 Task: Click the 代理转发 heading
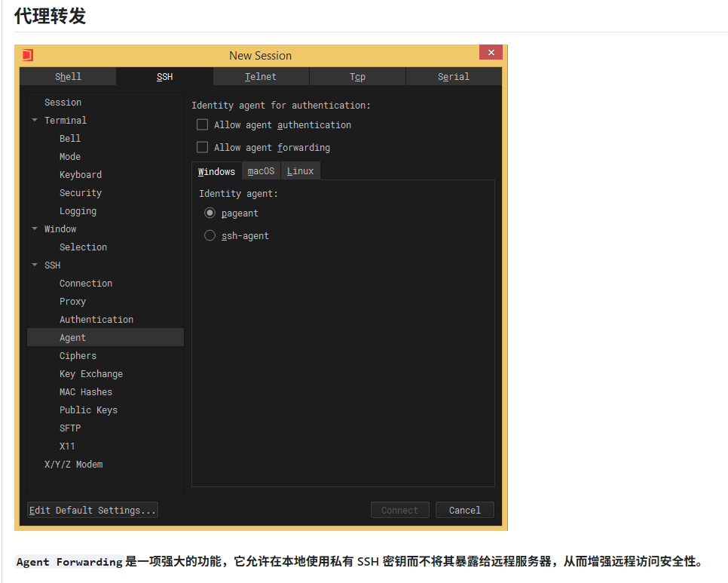(50, 16)
